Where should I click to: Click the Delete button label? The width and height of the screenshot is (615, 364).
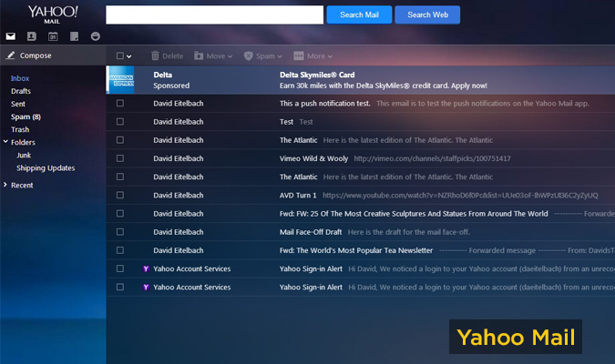[172, 56]
